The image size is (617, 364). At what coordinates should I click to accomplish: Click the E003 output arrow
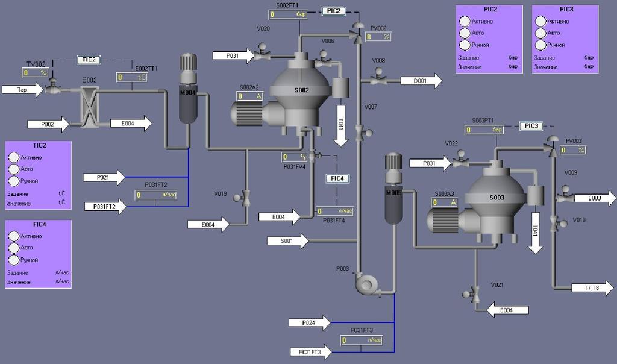tap(595, 198)
